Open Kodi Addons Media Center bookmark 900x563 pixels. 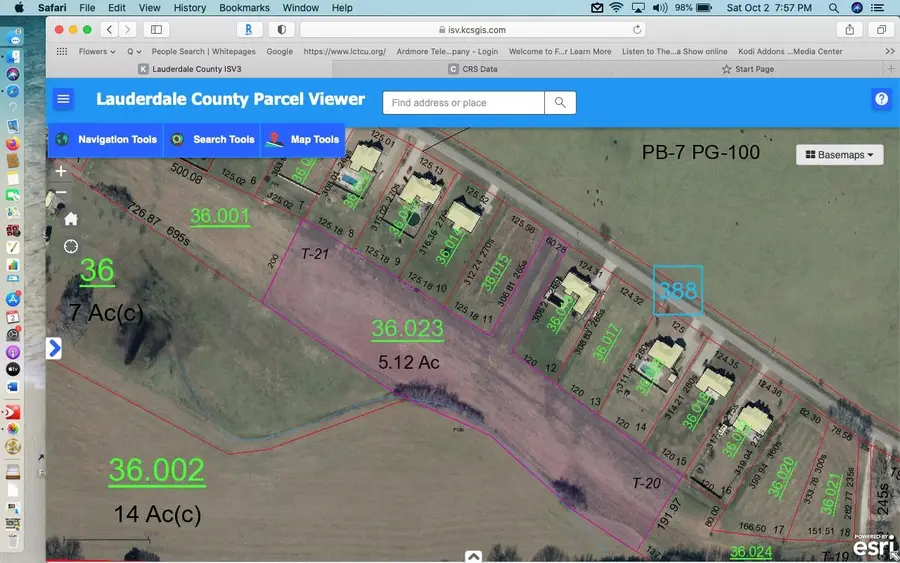point(790,51)
